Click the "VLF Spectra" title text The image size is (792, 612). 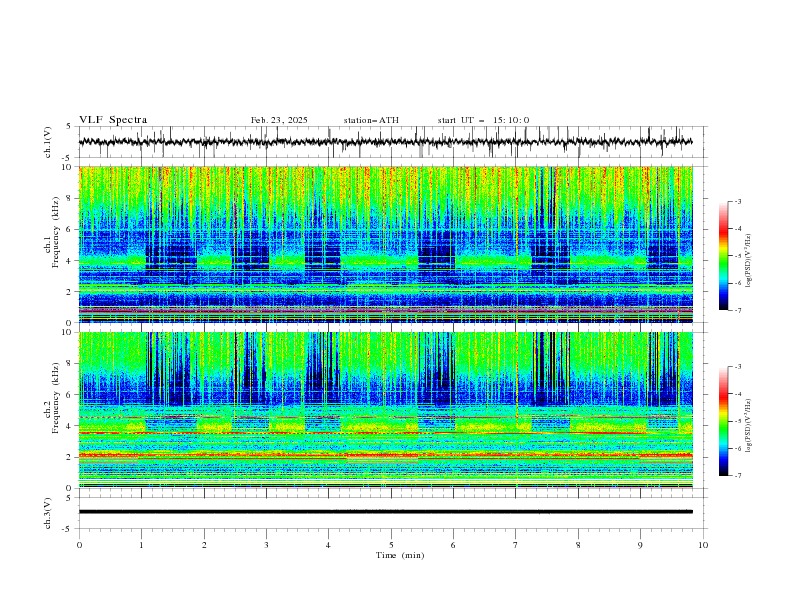pos(113,120)
